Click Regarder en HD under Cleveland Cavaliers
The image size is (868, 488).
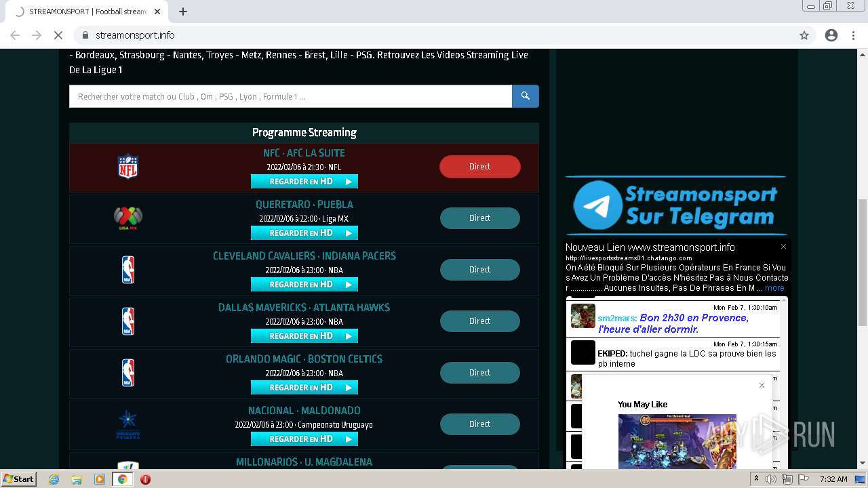tap(304, 285)
